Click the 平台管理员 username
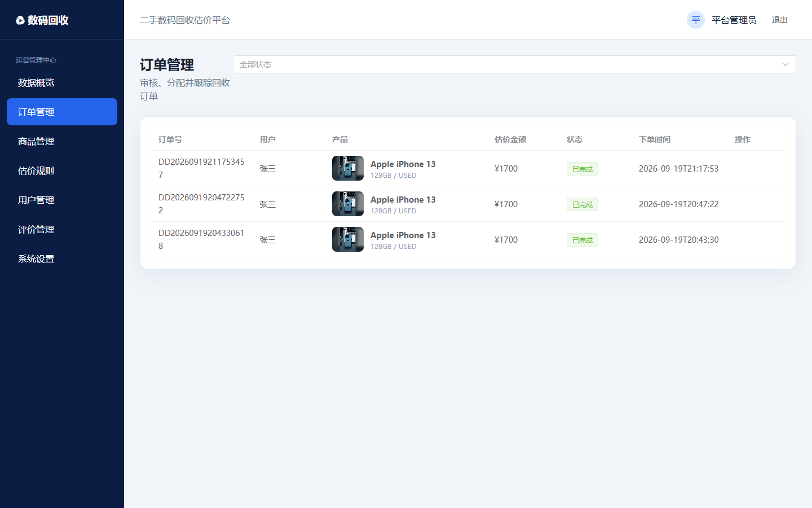 tap(734, 20)
